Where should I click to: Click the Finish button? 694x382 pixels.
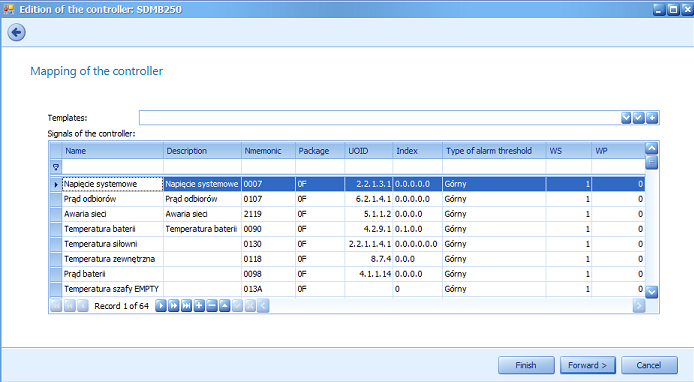pos(526,365)
